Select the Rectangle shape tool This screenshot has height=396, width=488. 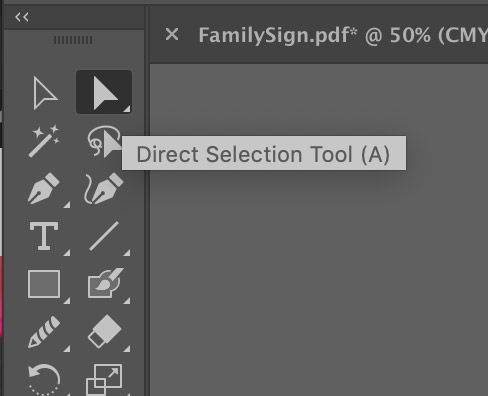(44, 284)
